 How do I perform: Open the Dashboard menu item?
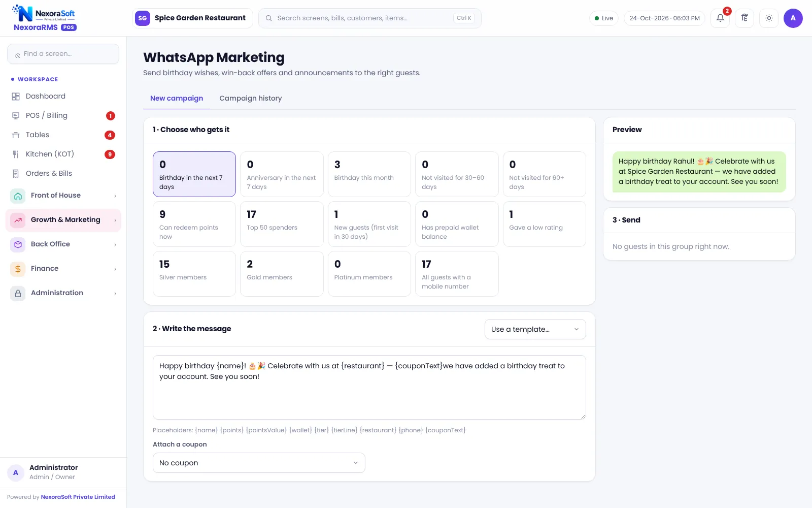click(63, 97)
